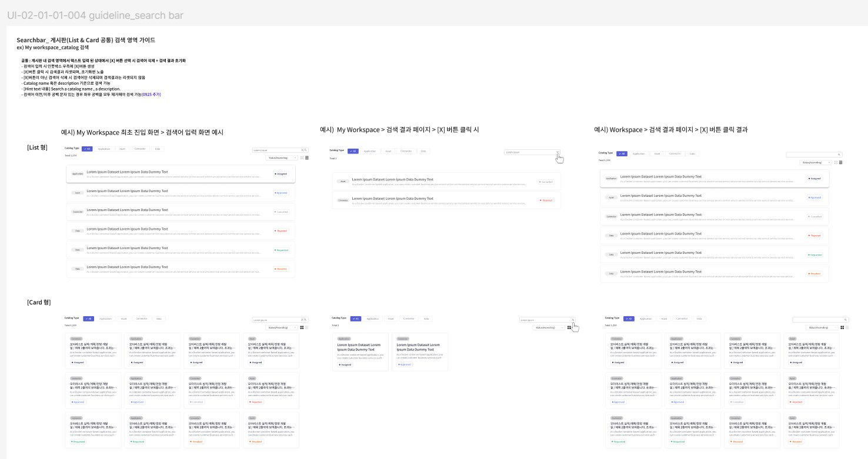The width and height of the screenshot is (868, 459).
Task: Select grid view icon in left Card-type mockup
Action: tap(302, 327)
